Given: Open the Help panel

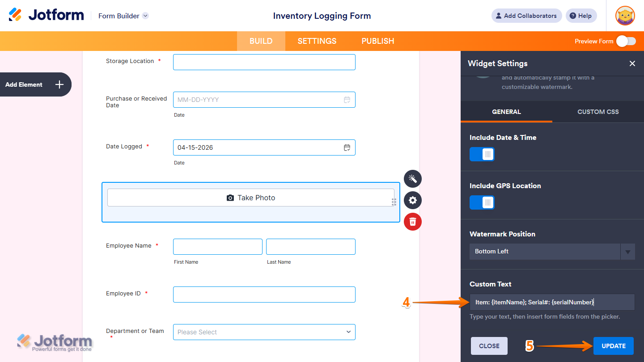Looking at the screenshot, I should [x=581, y=16].
